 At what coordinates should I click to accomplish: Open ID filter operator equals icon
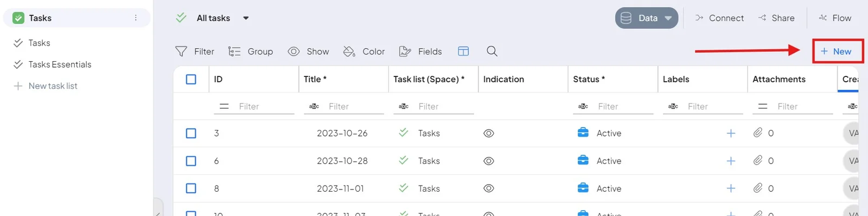pos(224,107)
